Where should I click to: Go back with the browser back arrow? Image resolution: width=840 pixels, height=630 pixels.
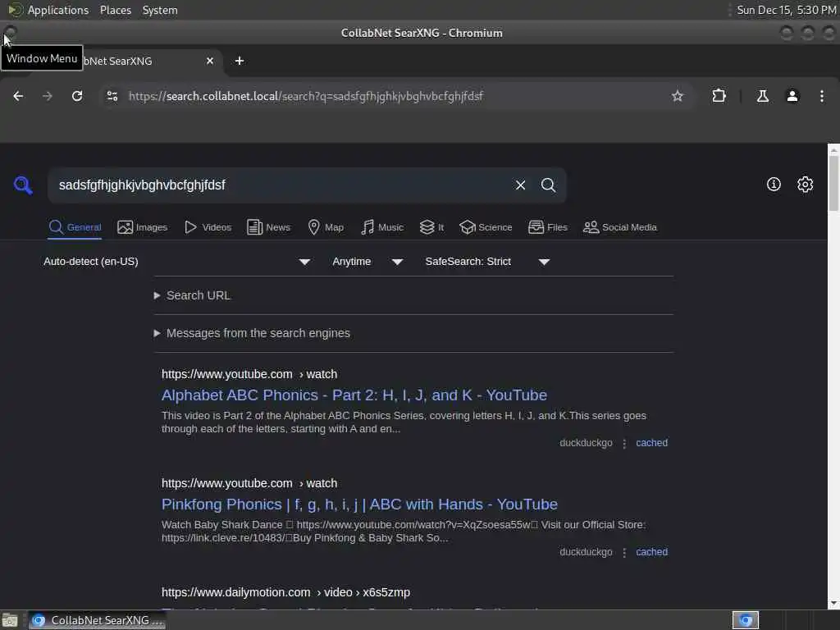[x=18, y=96]
